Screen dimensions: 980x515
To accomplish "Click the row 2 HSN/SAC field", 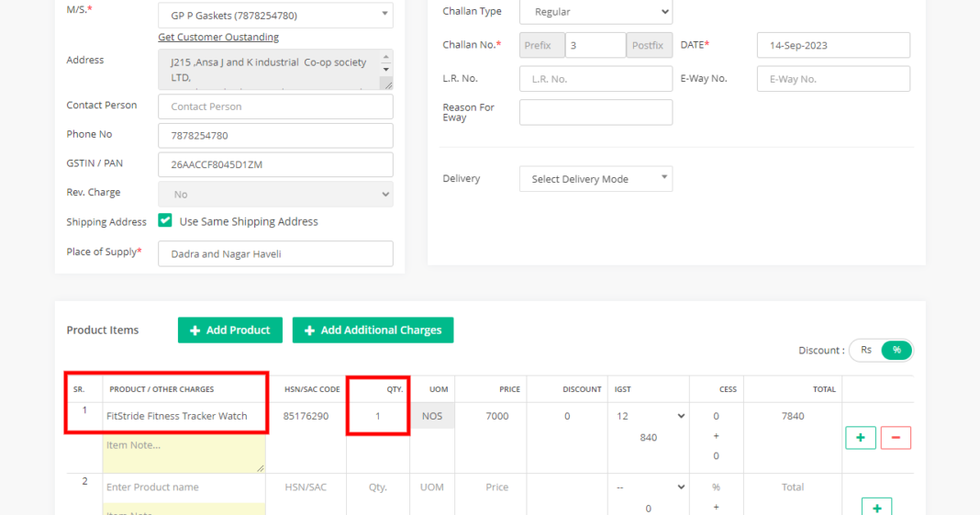I will (x=306, y=487).
